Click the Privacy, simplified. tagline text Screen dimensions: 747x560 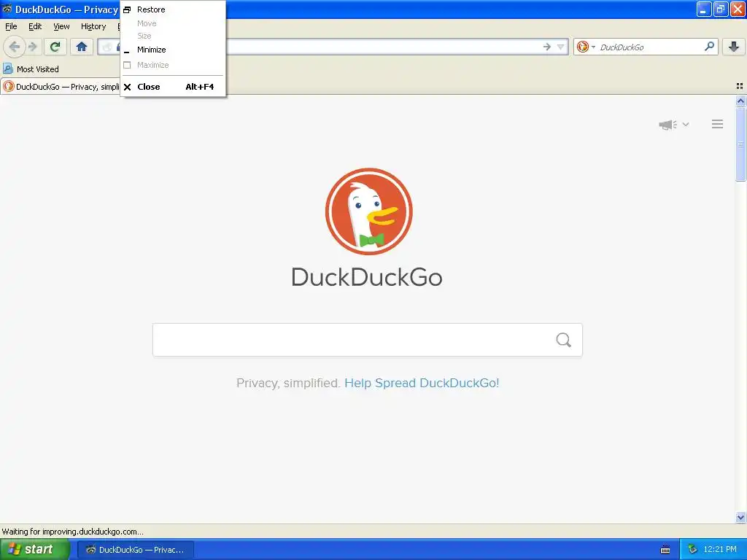(287, 384)
